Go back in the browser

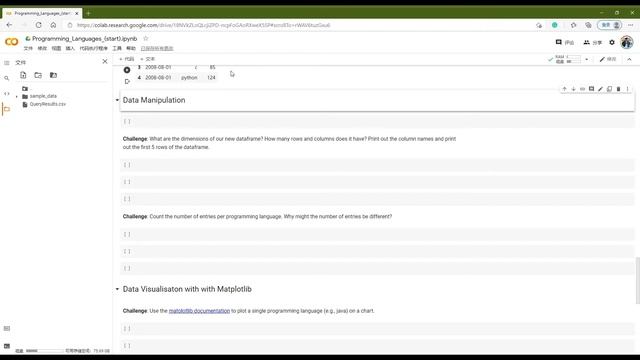pyautogui.click(x=9, y=25)
